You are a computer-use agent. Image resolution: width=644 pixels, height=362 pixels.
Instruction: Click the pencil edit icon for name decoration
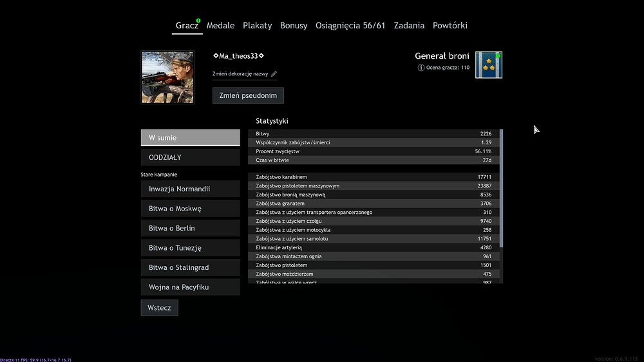click(274, 74)
